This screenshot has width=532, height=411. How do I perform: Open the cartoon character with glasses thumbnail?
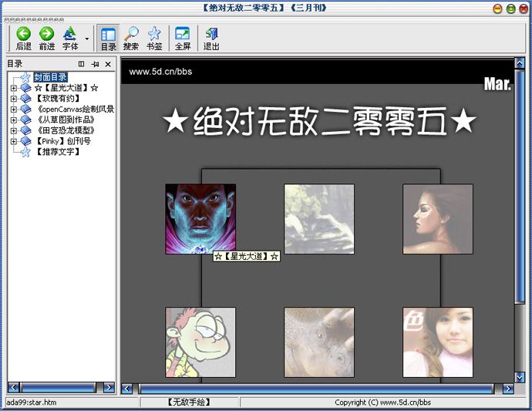click(200, 342)
